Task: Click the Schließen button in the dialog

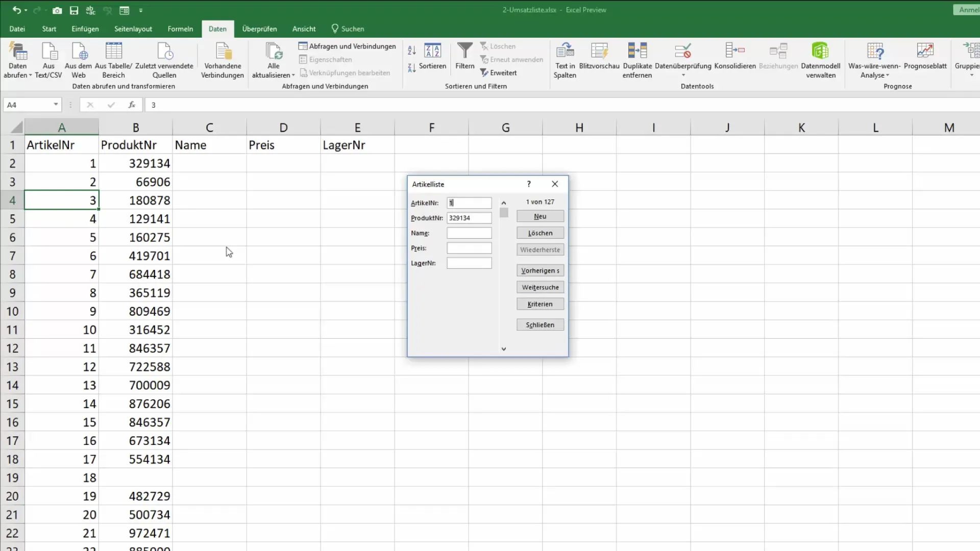Action: 540,325
